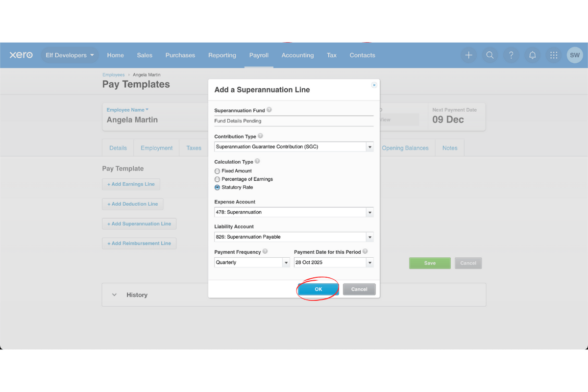The height and width of the screenshot is (392, 588).
Task: Open the SW user profile avatar
Action: click(575, 55)
